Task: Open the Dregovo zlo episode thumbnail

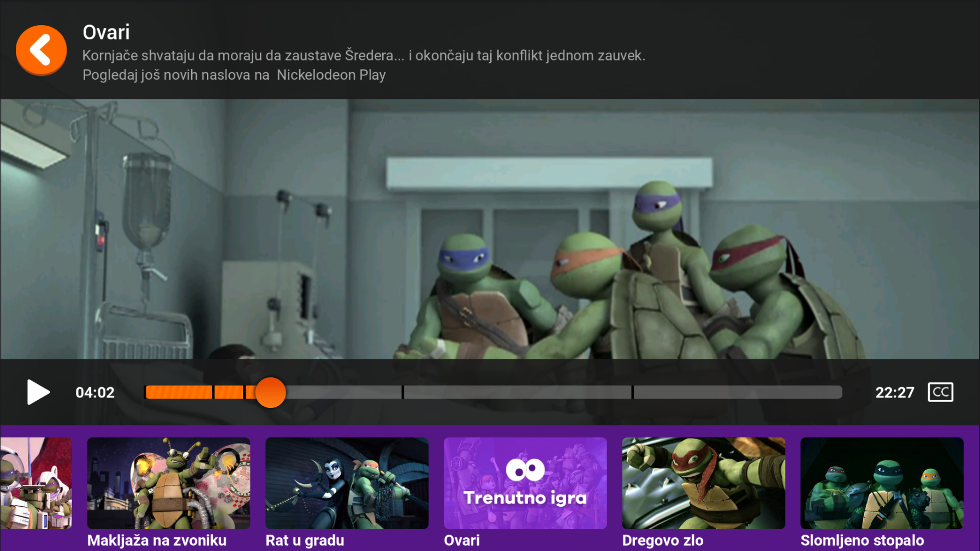Action: 703,483
